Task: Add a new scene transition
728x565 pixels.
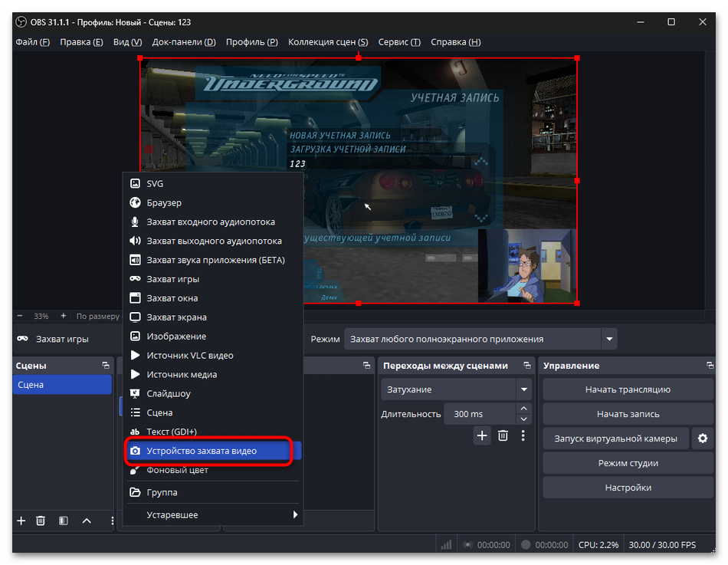Action: (x=482, y=435)
